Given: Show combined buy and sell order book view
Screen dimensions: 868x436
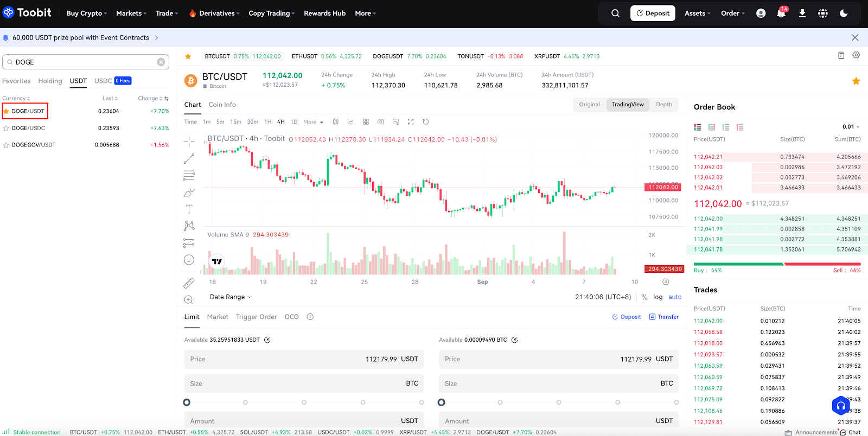Looking at the screenshot, I should (x=698, y=127).
